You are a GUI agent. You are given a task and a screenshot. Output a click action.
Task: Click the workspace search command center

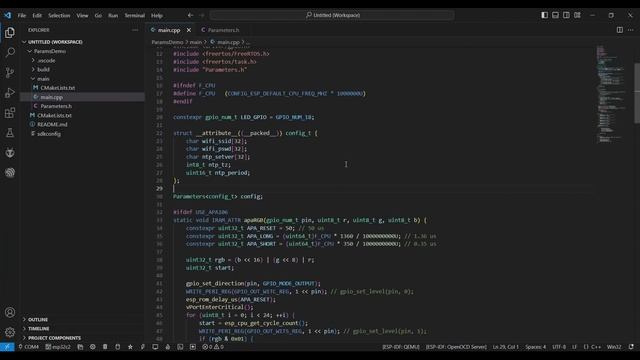click(x=332, y=15)
